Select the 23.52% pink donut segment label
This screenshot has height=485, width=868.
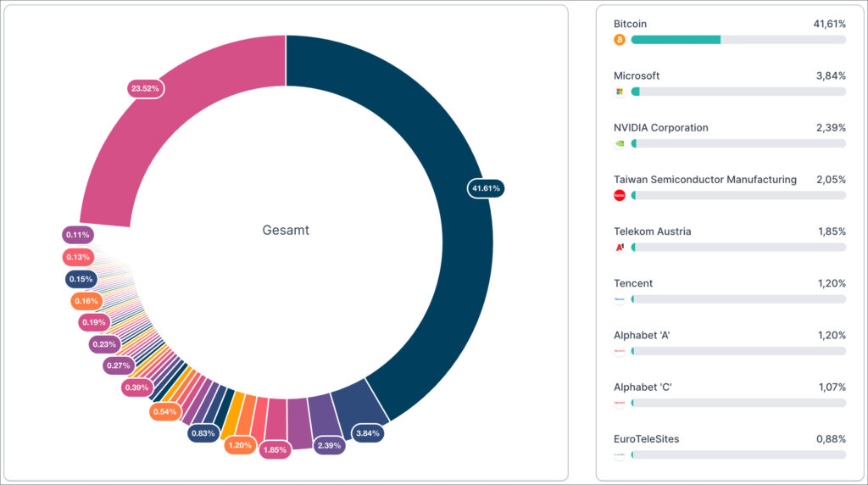(x=145, y=88)
